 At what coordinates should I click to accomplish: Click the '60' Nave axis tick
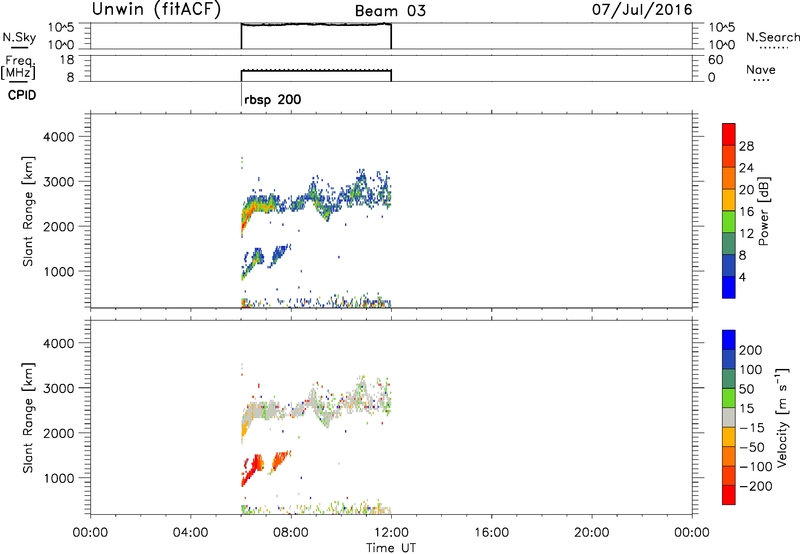tap(715, 60)
